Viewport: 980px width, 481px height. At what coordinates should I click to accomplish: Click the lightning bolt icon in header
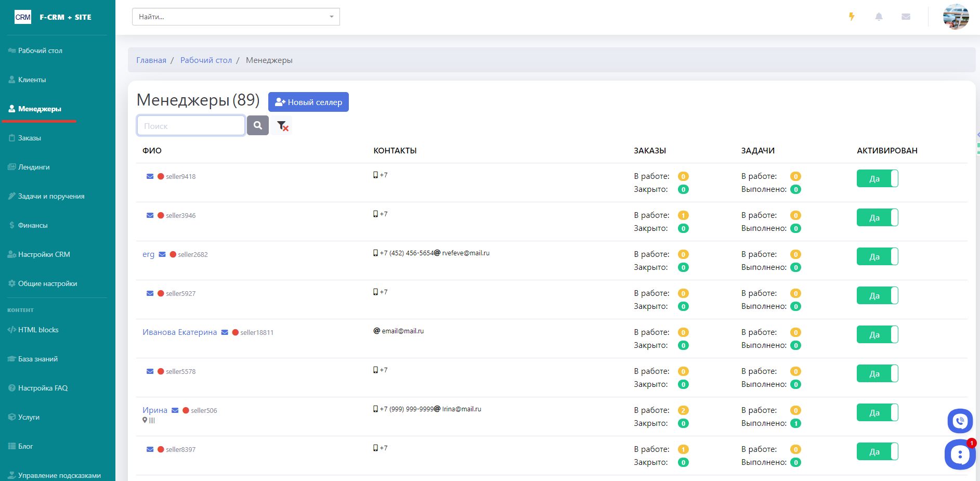pyautogui.click(x=852, y=17)
